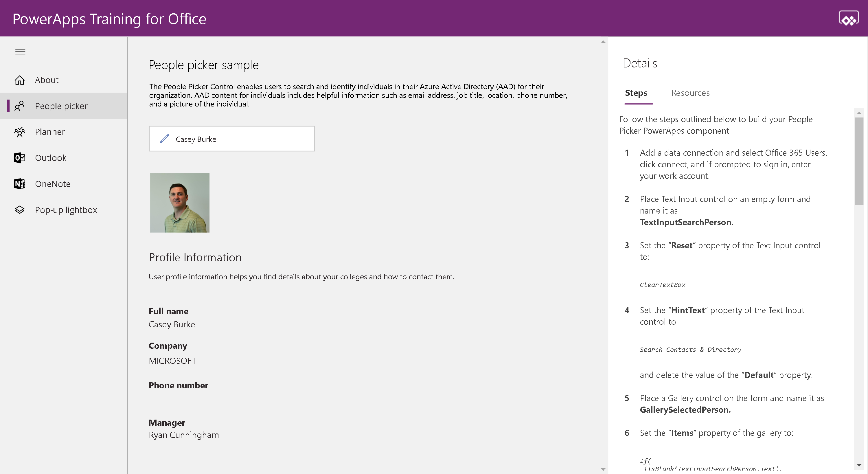Click the home icon next to About

20,80
